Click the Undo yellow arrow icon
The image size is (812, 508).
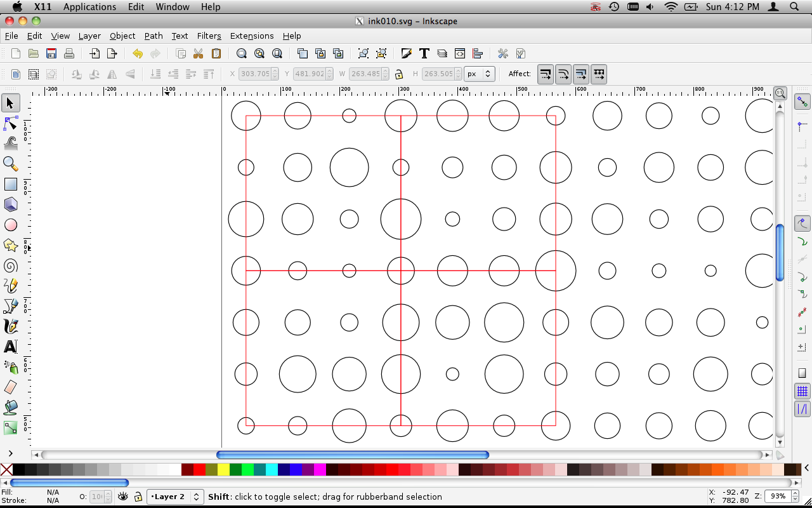[138, 53]
